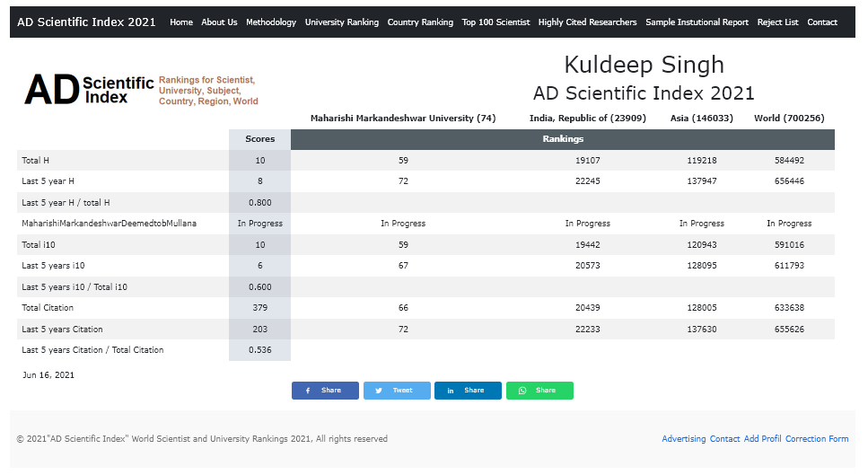Click the footer Contact link
868x475 pixels.
click(724, 439)
